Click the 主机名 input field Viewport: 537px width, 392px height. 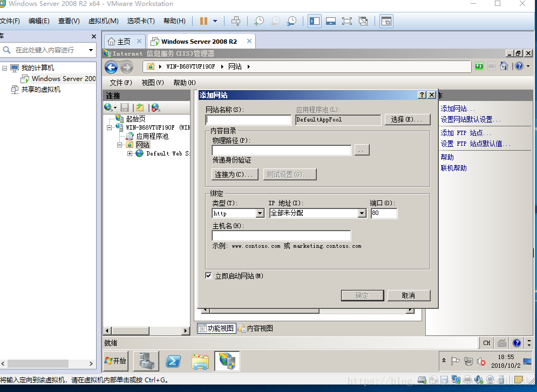[282, 236]
